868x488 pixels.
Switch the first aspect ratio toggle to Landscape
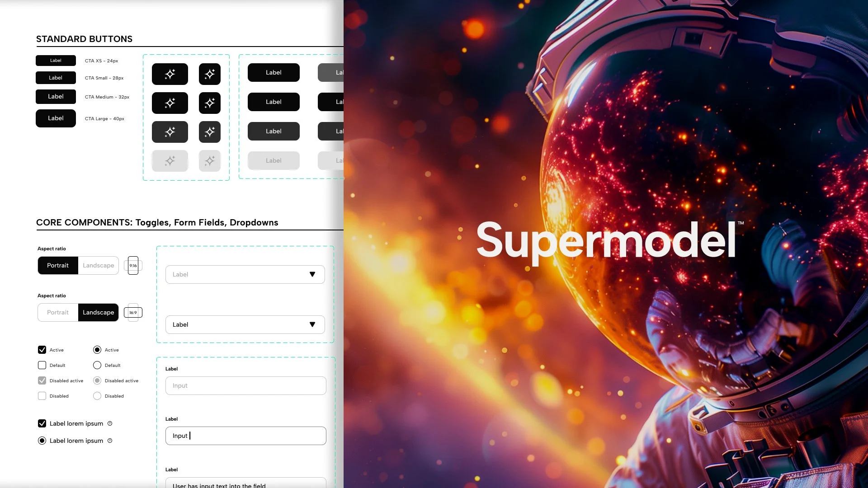pyautogui.click(x=98, y=265)
